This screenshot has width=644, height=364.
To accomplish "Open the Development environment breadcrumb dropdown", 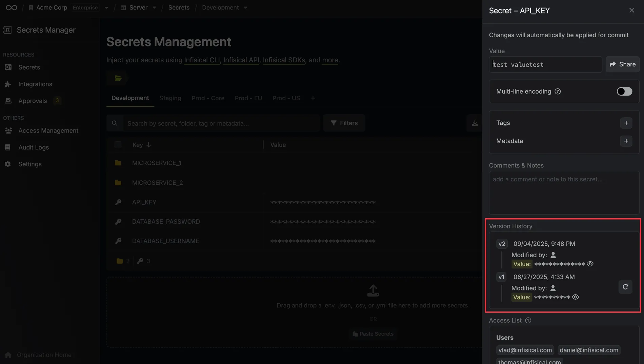I will coord(245,7).
